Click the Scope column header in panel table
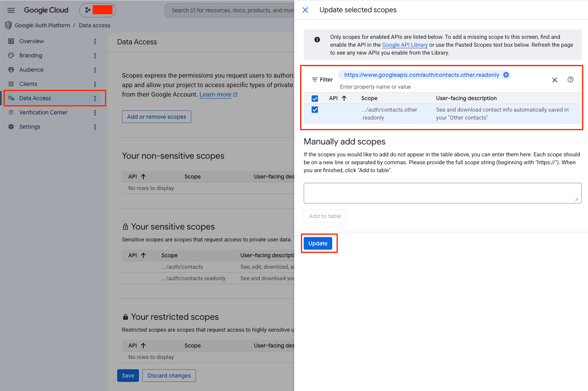The image size is (588, 391). pos(369,98)
